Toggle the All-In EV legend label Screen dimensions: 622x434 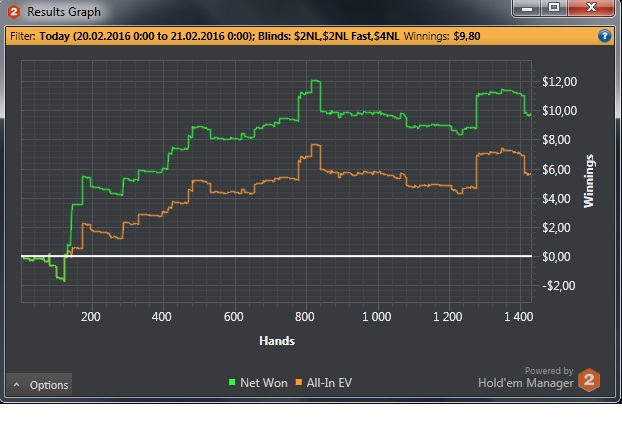(329, 383)
